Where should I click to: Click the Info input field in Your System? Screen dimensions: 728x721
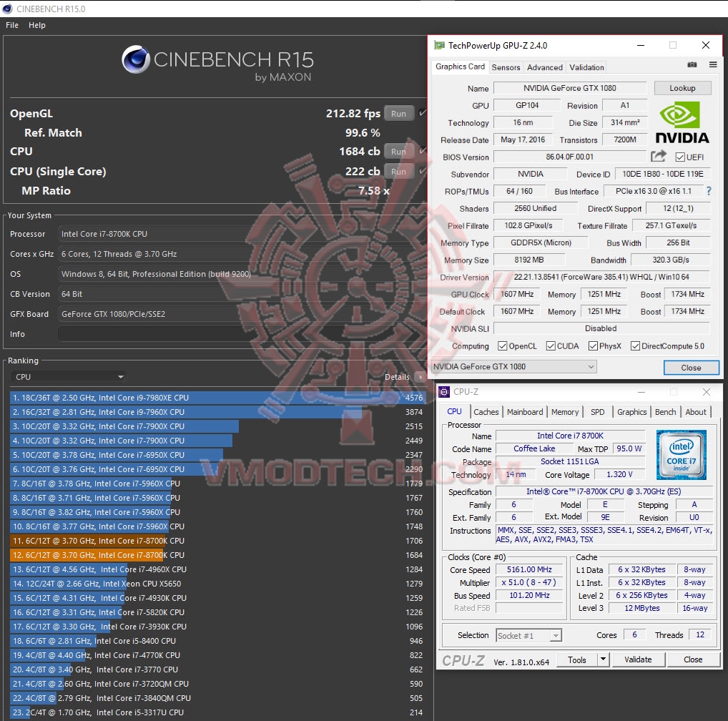coord(242,334)
